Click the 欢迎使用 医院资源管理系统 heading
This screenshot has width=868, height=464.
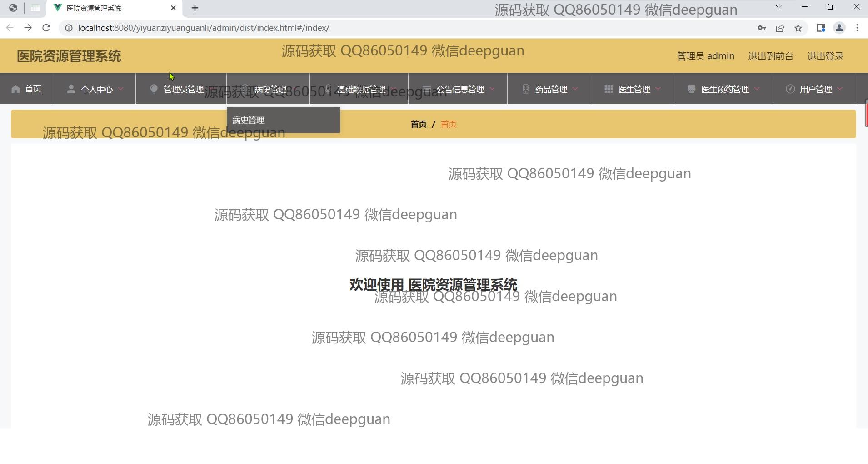pos(434,285)
